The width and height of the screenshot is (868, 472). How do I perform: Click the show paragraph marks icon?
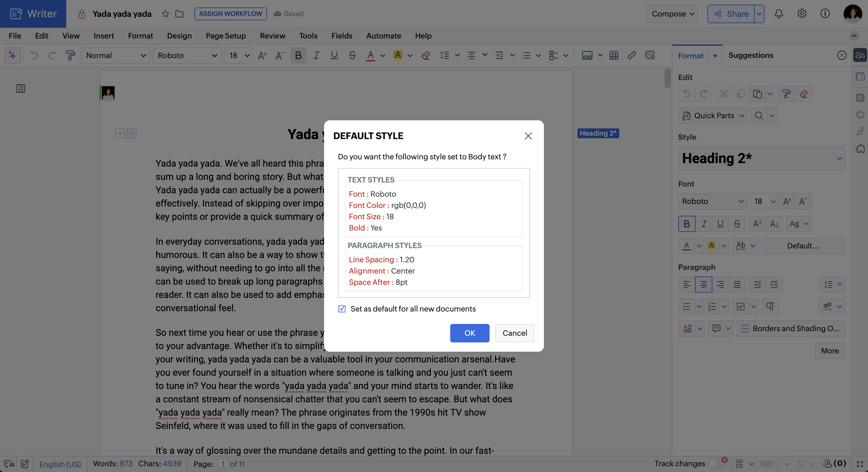click(770, 307)
